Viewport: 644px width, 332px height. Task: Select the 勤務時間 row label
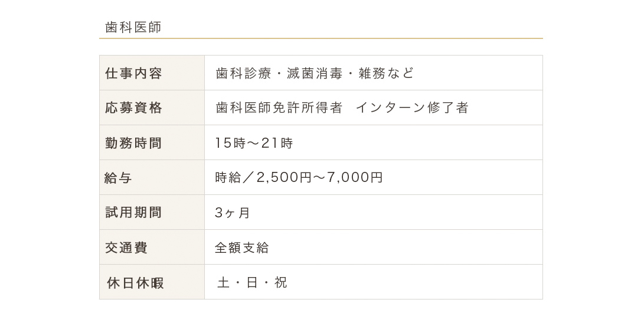tap(133, 143)
